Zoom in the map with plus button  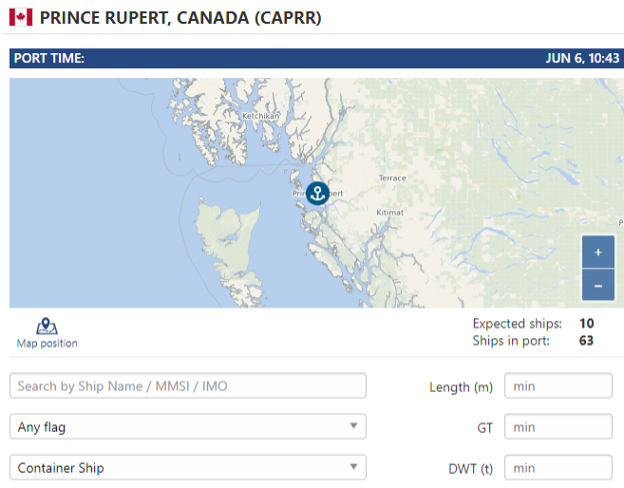[598, 252]
